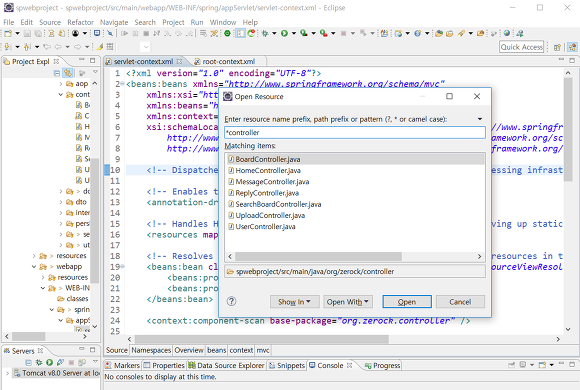Viewport: 580px width, 390px height.
Task: Click the Open button in the dialog
Action: (407, 302)
